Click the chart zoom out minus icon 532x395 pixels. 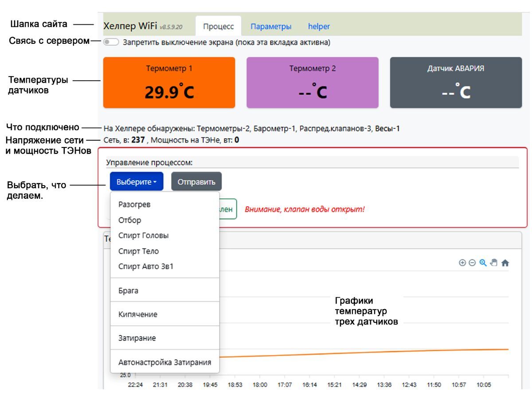pyautogui.click(x=472, y=263)
